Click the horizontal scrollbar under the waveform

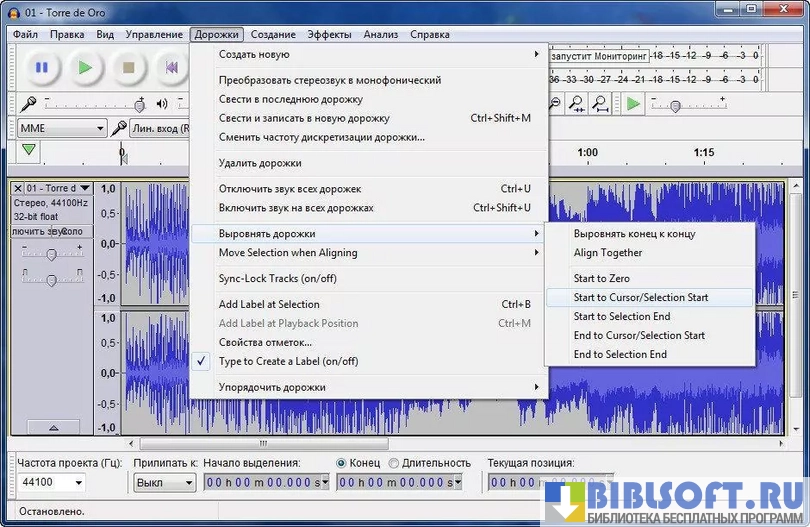(x=400, y=443)
